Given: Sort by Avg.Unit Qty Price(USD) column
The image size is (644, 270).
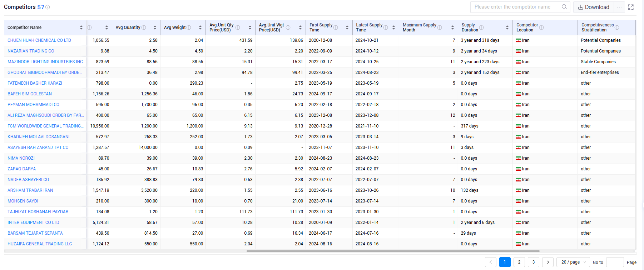Looking at the screenshot, I should tap(250, 27).
